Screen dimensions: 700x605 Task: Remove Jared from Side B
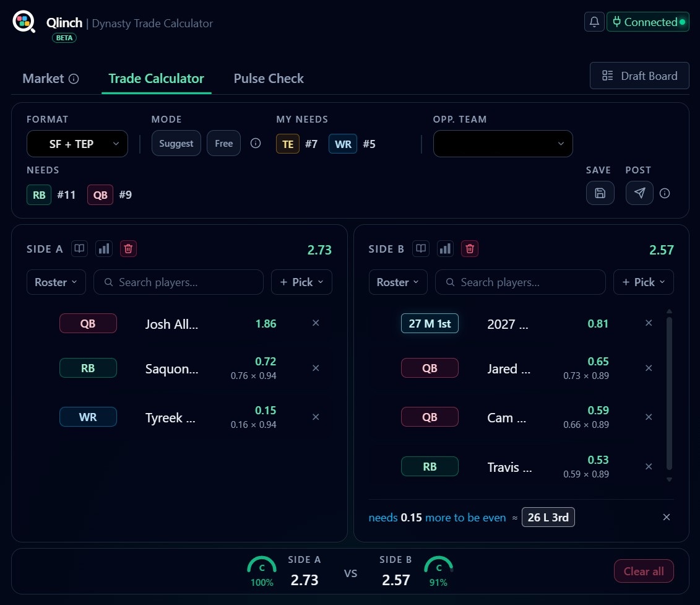click(x=649, y=368)
